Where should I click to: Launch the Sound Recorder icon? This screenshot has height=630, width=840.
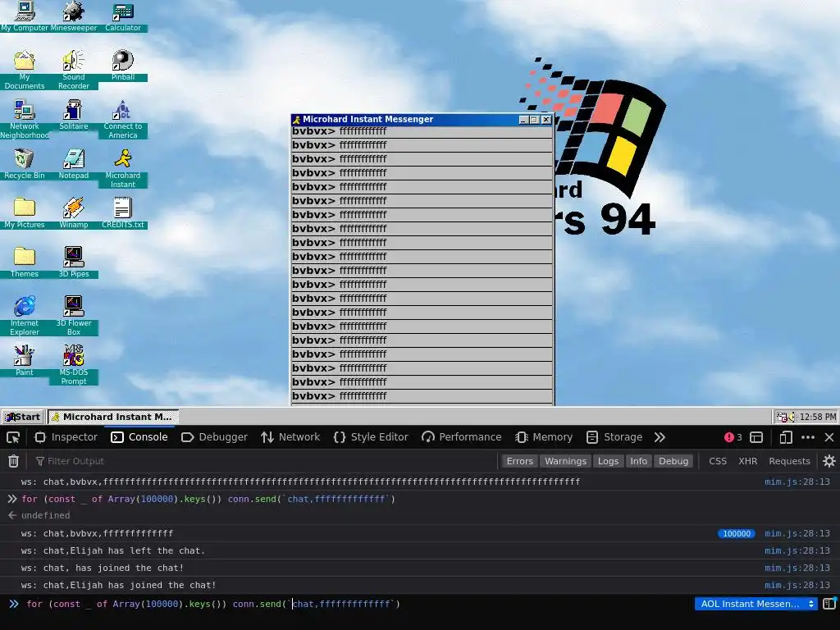pos(73,70)
